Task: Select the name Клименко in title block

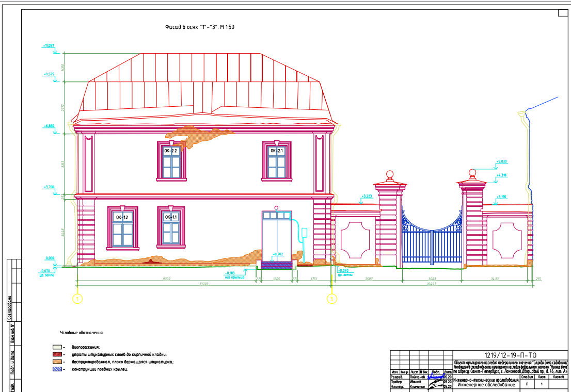Action: coord(417,386)
